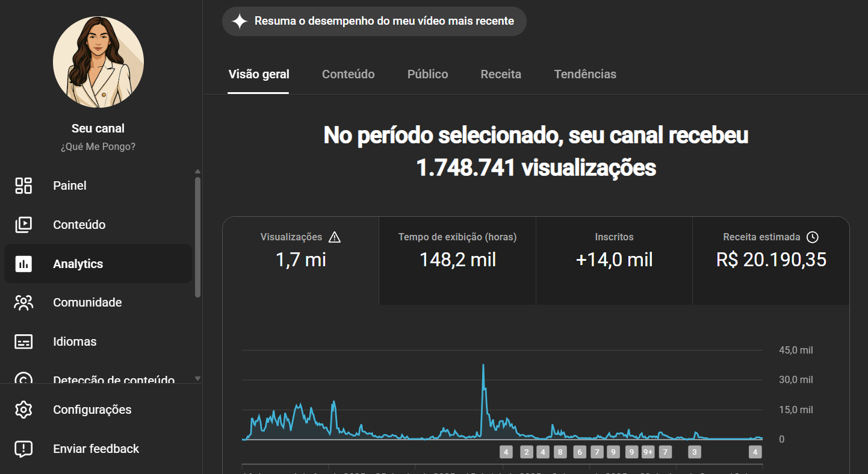The width and height of the screenshot is (868, 474).
Task: Click the warning icon beside Visualizações
Action: 335,237
